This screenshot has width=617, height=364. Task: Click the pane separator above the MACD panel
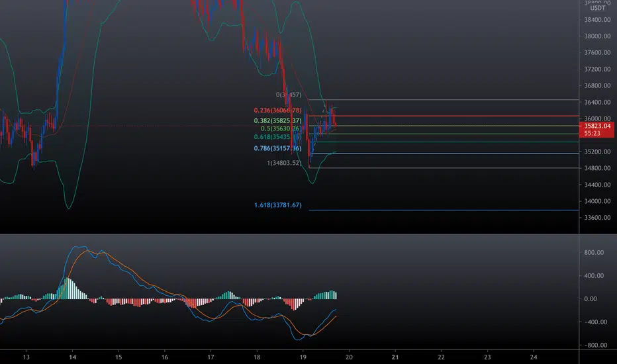289,234
